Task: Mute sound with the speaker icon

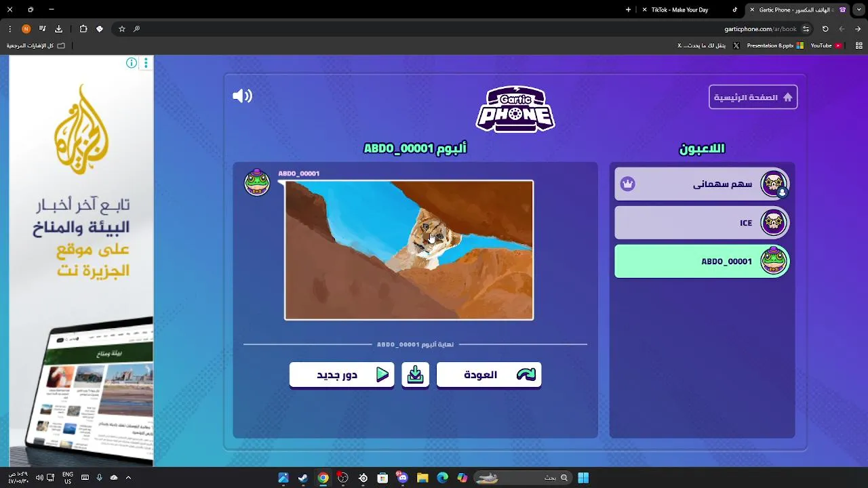Action: tap(242, 96)
